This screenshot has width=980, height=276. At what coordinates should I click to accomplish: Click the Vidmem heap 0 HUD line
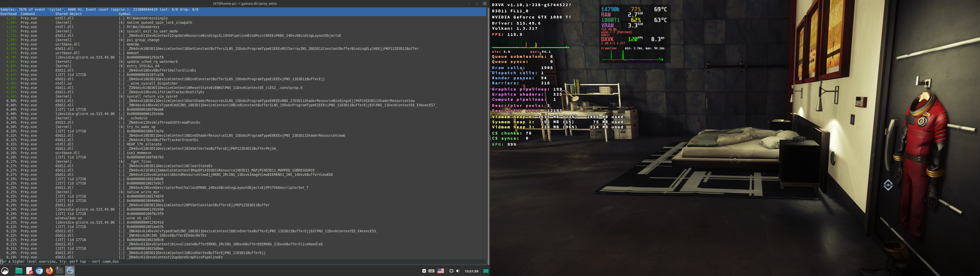[558, 117]
